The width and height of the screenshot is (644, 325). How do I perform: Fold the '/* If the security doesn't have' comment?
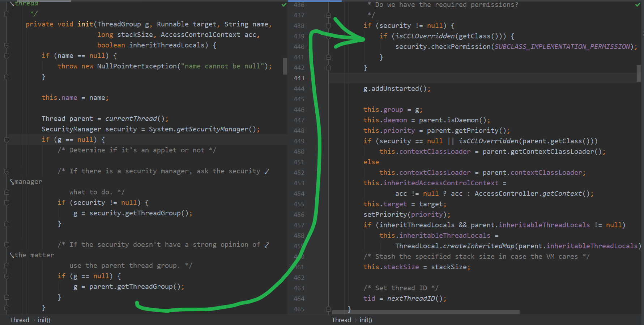tap(7, 245)
